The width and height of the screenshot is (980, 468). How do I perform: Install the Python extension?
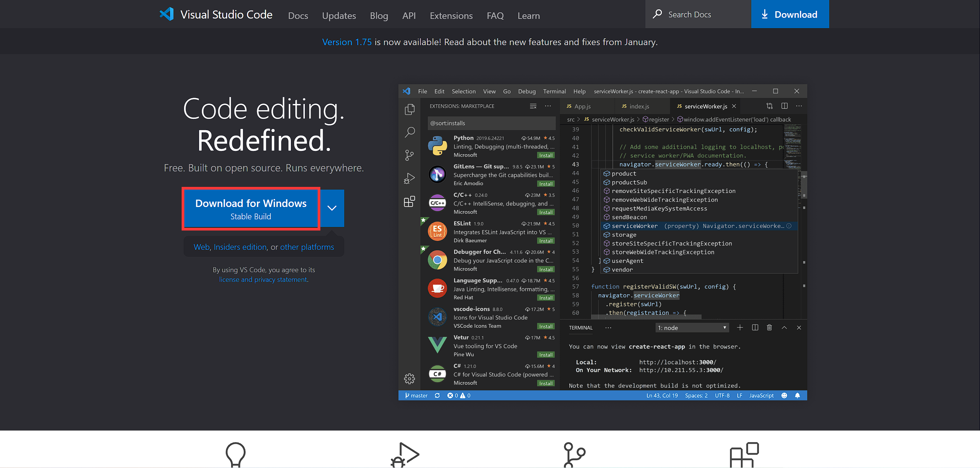point(546,155)
